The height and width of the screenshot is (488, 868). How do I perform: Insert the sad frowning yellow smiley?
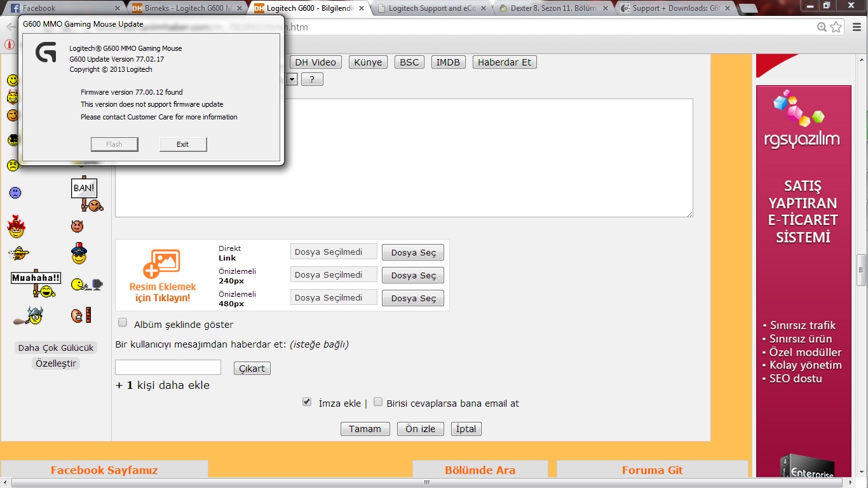(12, 165)
